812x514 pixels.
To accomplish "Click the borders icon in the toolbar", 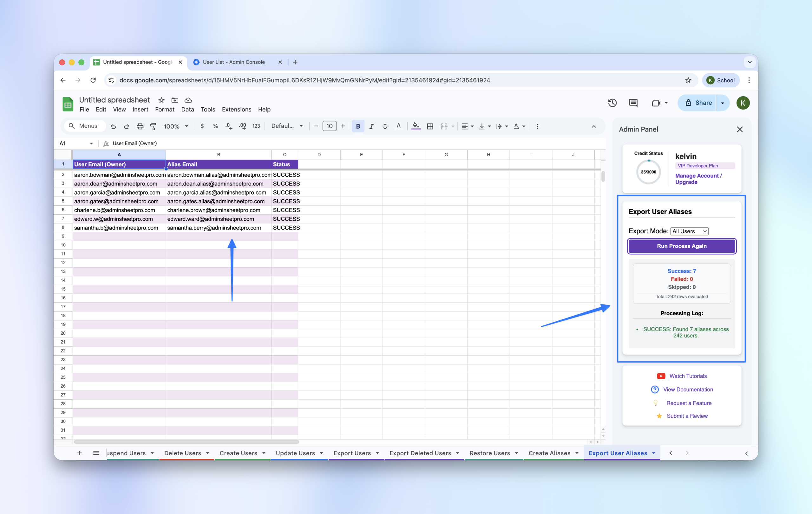I will point(430,126).
